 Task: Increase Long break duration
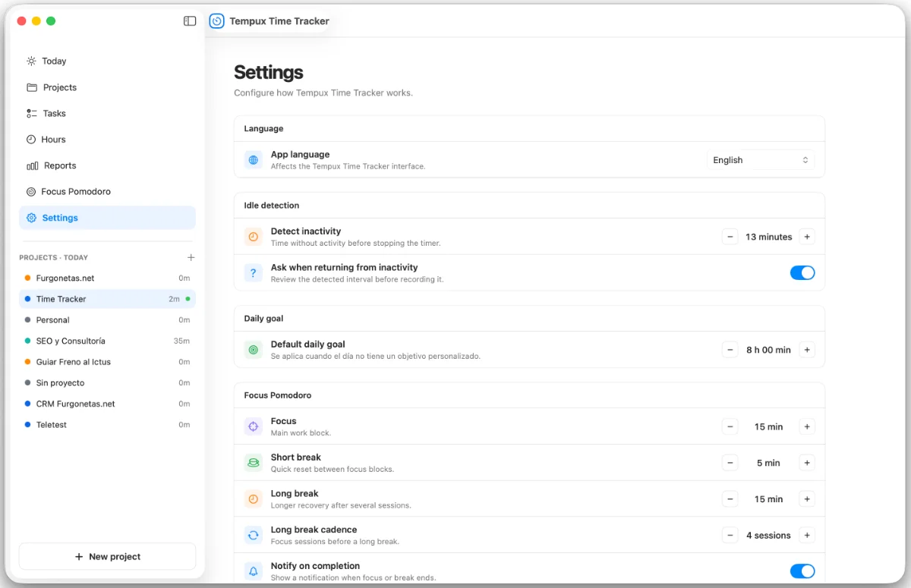point(807,499)
